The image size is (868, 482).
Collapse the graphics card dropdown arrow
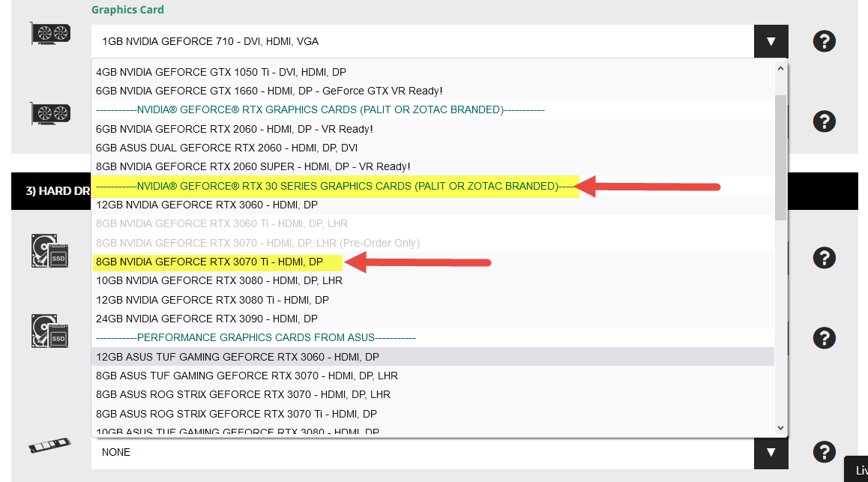coord(771,41)
